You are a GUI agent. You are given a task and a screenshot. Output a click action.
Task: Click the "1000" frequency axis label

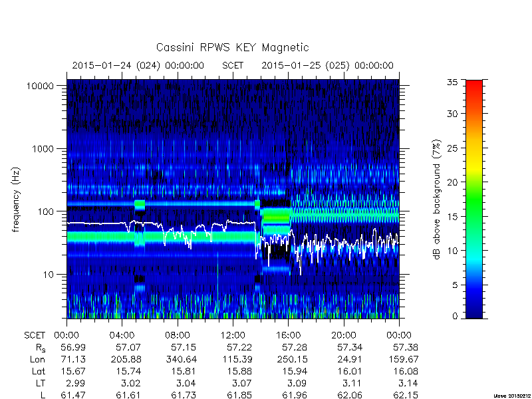pyautogui.click(x=43, y=149)
